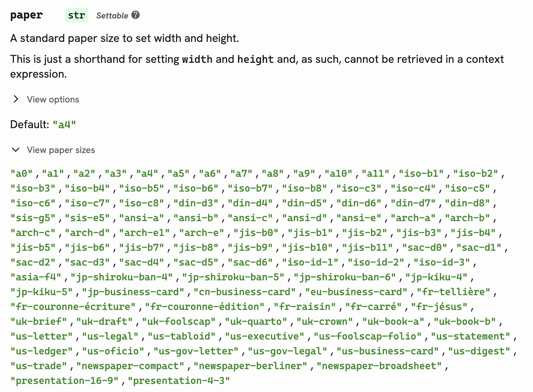
Task: Click the "us-legal" paper size
Action: (x=110, y=336)
